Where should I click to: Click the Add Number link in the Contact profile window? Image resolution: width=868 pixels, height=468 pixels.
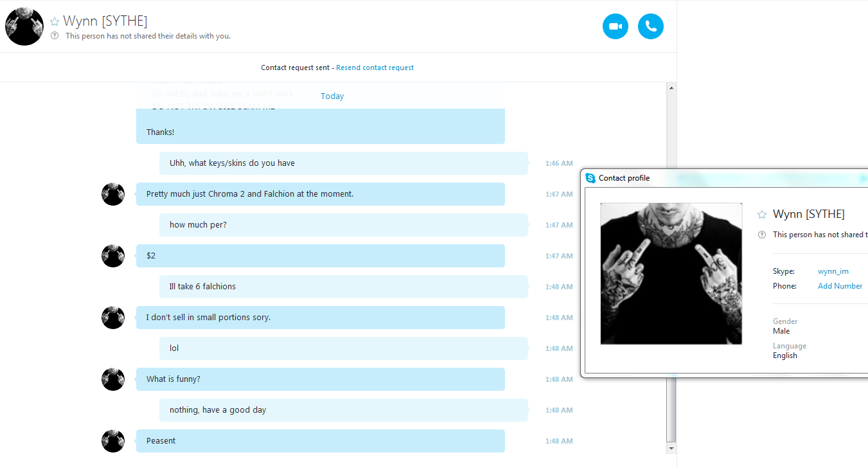(840, 286)
